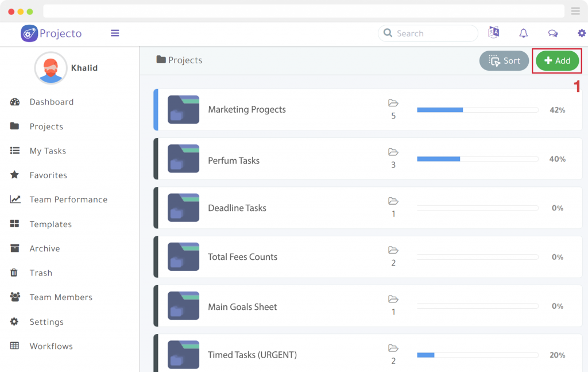Image resolution: width=588 pixels, height=372 pixels.
Task: Open settings gear in top bar
Action: pyautogui.click(x=582, y=33)
